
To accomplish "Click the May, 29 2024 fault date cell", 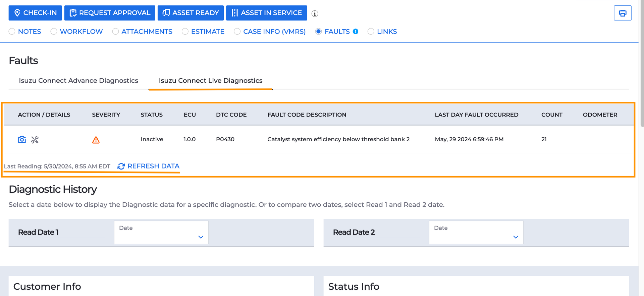I will (469, 139).
